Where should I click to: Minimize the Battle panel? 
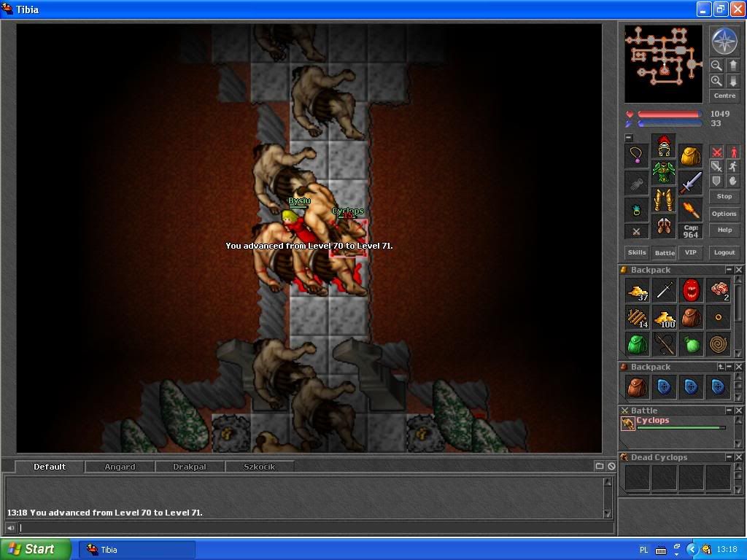pyautogui.click(x=729, y=411)
